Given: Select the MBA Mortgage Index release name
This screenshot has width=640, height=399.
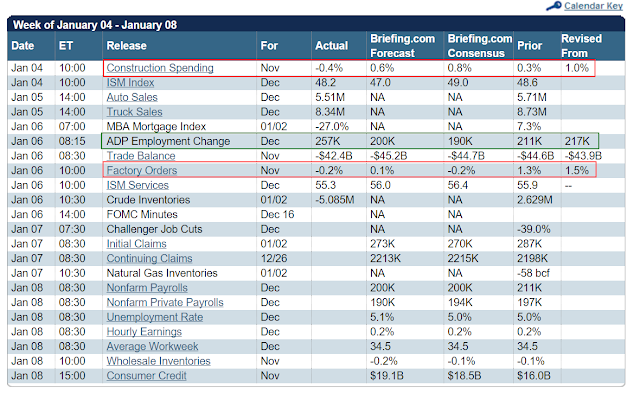Looking at the screenshot, I should 156,127.
